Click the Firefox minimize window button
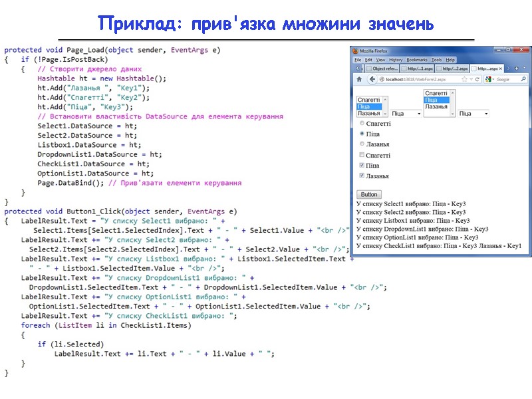Image resolution: width=532 pixels, height=399 pixels. 499,50
